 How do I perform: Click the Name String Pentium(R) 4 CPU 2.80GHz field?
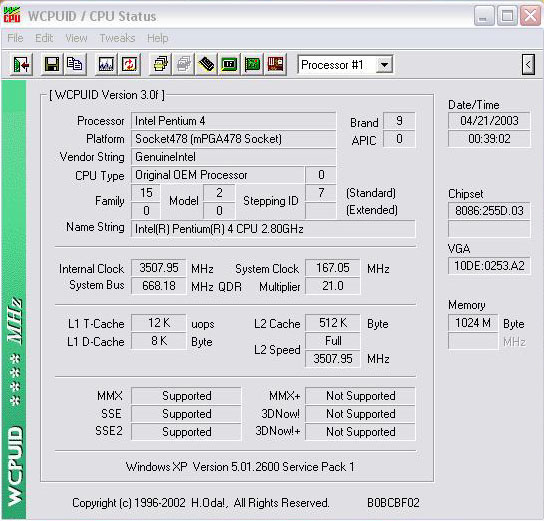273,229
